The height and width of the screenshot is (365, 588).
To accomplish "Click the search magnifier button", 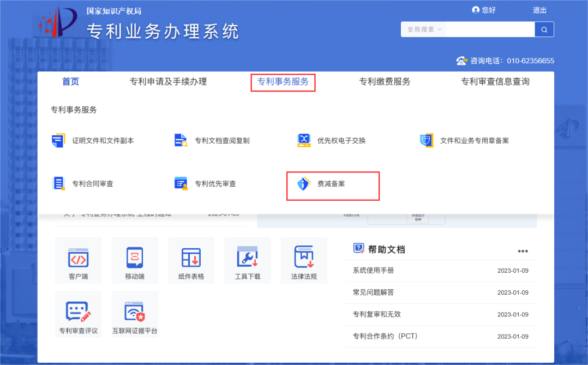I will tap(544, 29).
